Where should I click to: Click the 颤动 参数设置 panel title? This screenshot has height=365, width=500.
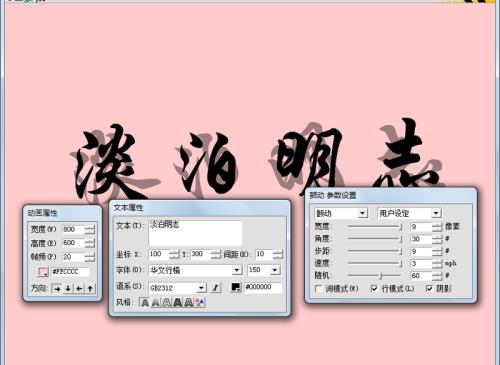pos(333,195)
